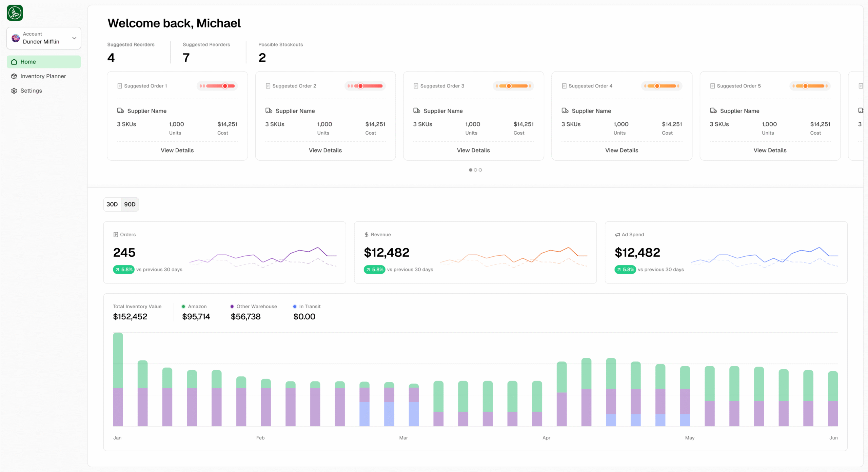Viewport: 868px width, 472px height.
Task: Go to the second carousel page dot
Action: (x=475, y=170)
